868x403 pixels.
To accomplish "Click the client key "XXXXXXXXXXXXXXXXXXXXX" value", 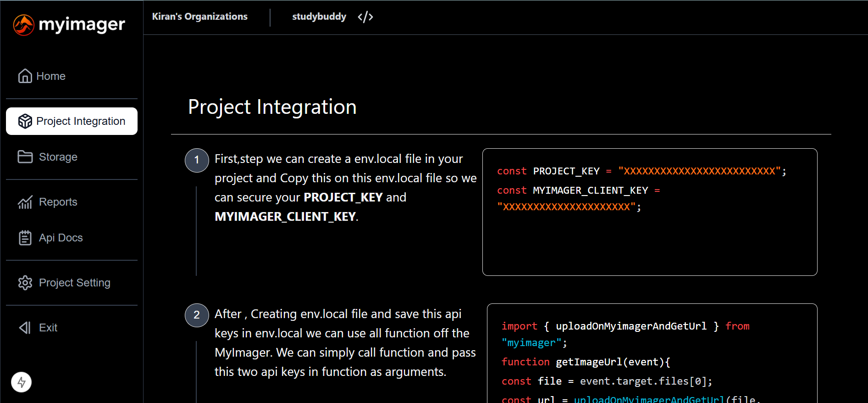I will (x=566, y=207).
